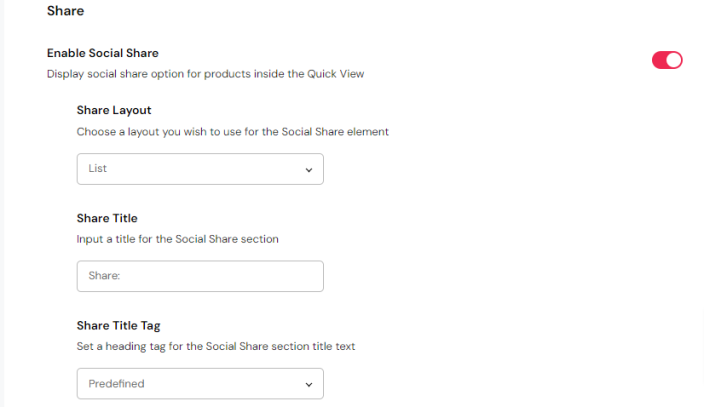Click the chevron arrow in Share Title Tag select
The image size is (704, 407).
(308, 384)
